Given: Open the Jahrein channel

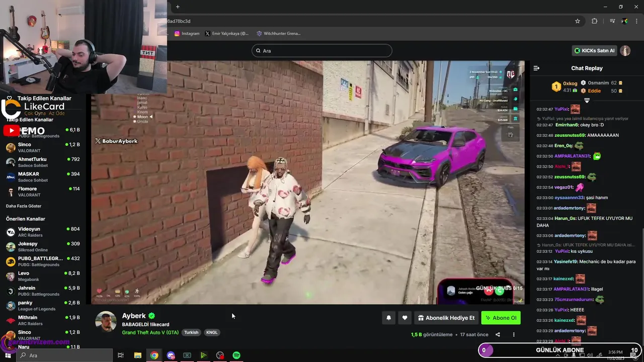Looking at the screenshot, I should pyautogui.click(x=43, y=291).
